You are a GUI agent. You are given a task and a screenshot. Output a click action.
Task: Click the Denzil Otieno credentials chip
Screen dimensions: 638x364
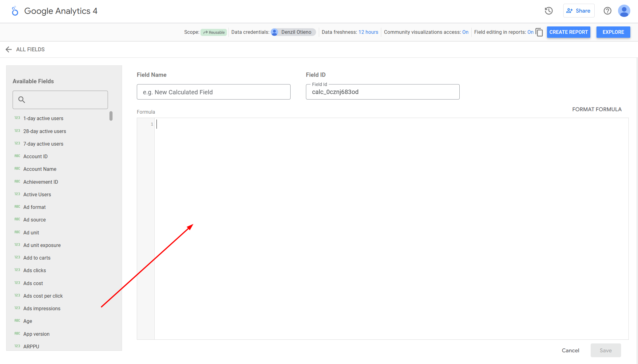(293, 32)
